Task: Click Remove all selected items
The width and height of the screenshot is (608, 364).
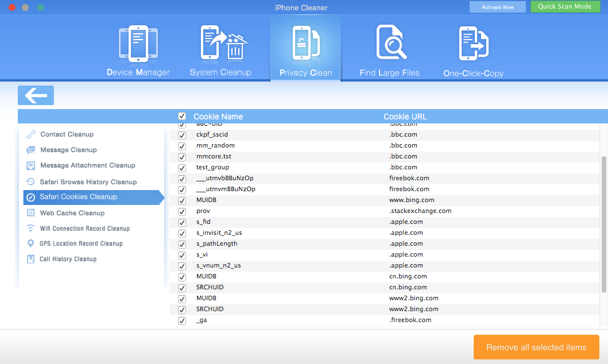Action: 536,347
